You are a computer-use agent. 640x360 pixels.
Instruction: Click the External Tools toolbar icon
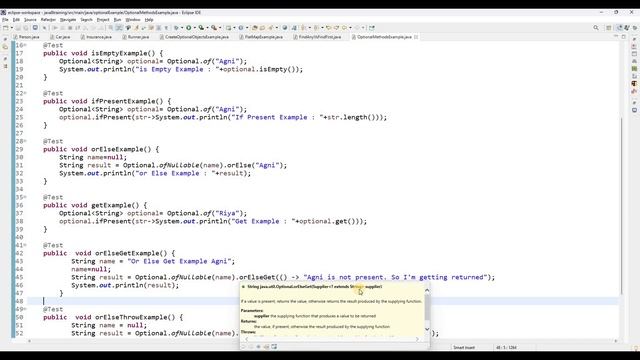tap(213, 28)
